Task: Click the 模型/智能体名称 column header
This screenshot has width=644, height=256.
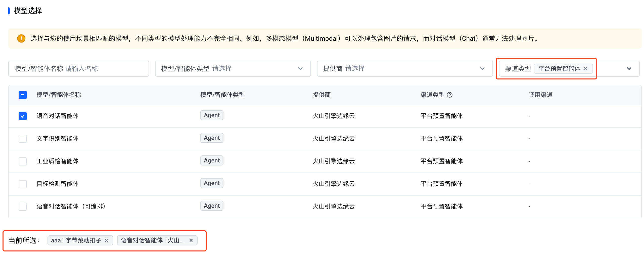Action: click(x=59, y=95)
